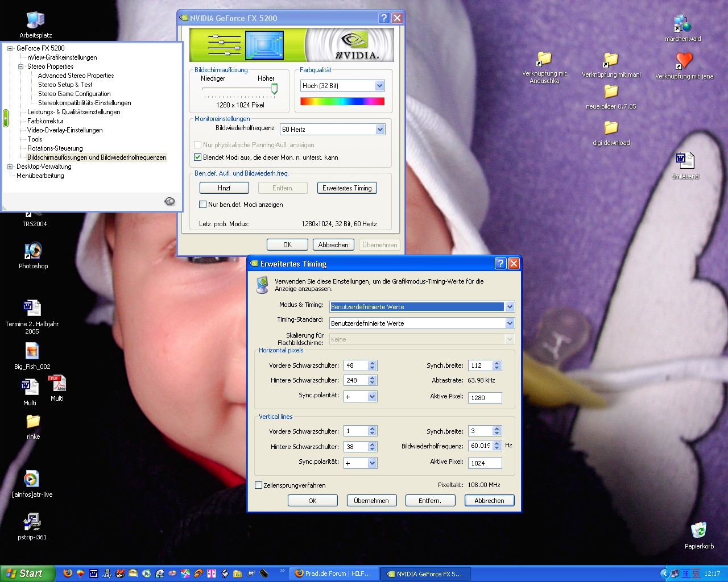Expand the Desktop-Verwaltung tree node
This screenshot has width=728, height=582.
10,167
